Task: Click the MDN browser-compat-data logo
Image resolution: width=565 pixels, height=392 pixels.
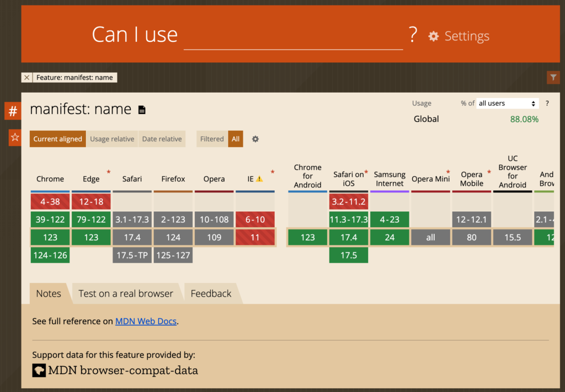Action: click(x=39, y=370)
